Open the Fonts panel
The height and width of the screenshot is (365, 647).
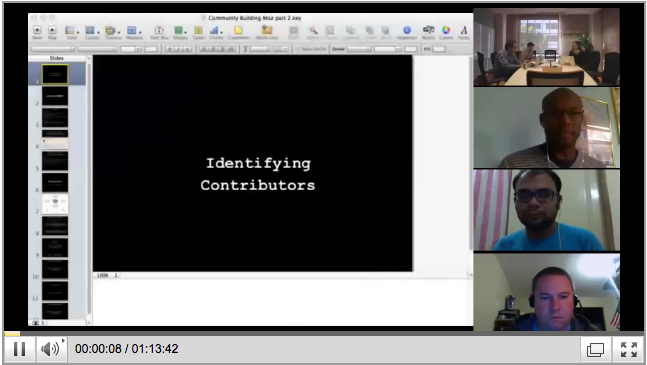tap(464, 32)
